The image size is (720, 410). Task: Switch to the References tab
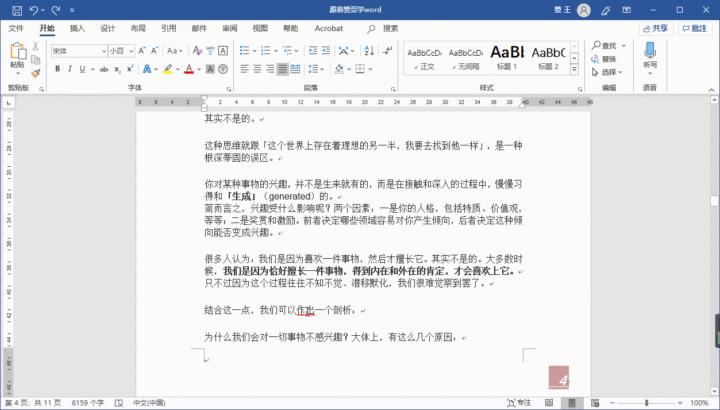coord(169,28)
